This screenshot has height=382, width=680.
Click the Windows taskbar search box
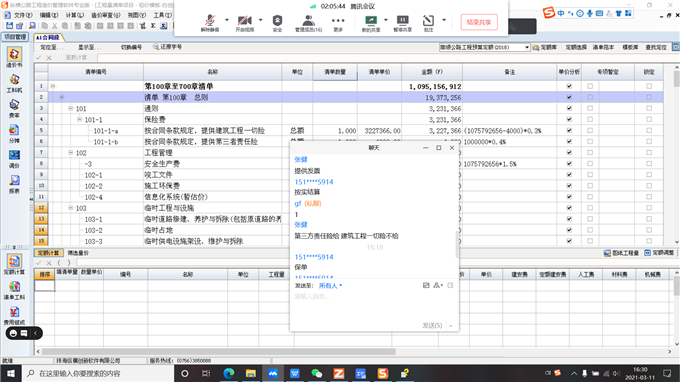(98, 373)
